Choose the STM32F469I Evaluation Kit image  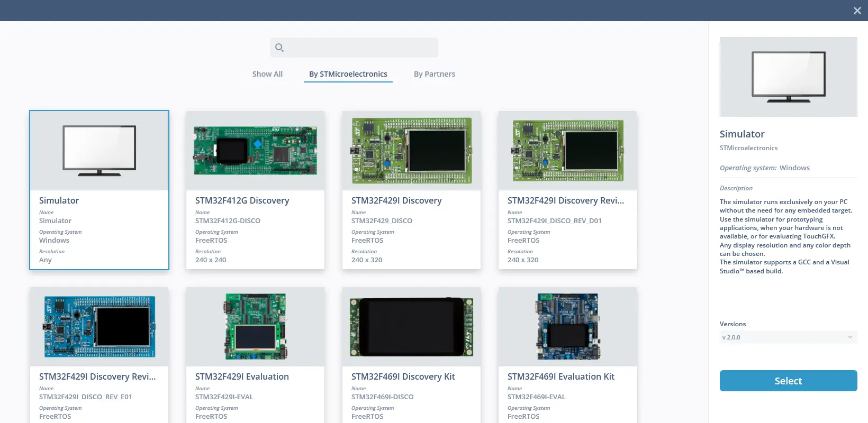[567, 327]
